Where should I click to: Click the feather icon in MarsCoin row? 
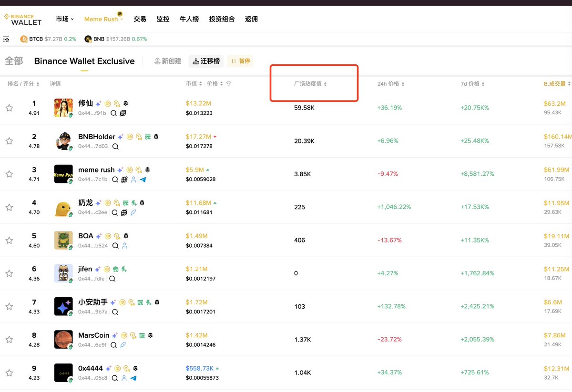click(x=123, y=345)
